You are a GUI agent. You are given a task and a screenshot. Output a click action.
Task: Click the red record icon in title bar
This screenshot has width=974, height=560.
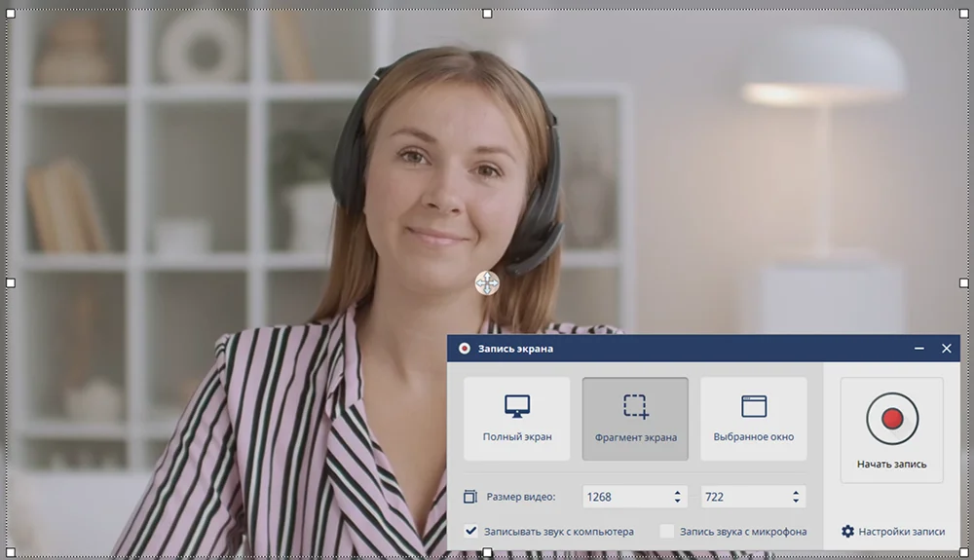(x=464, y=349)
